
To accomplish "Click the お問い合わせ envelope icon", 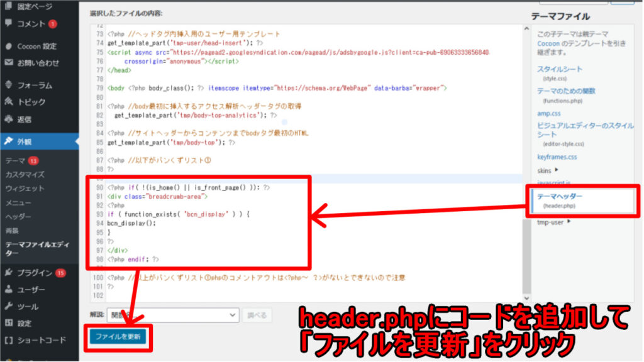I will (x=8, y=63).
